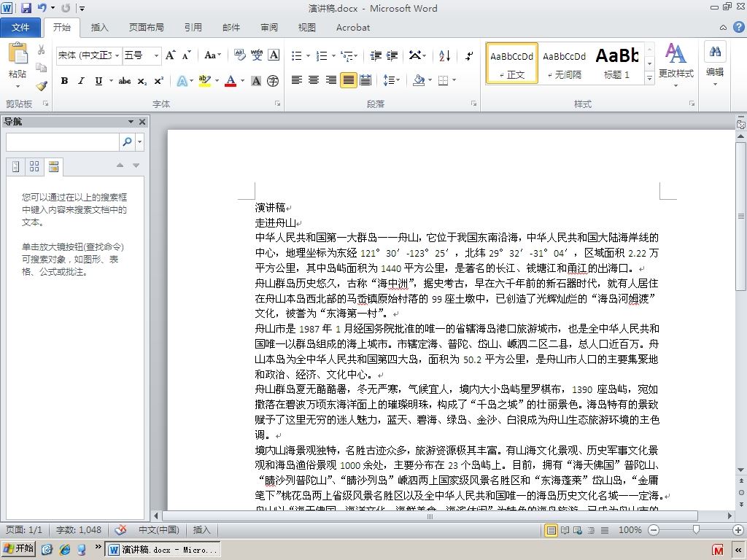Align text to the left
The height and width of the screenshot is (560, 747).
297,80
